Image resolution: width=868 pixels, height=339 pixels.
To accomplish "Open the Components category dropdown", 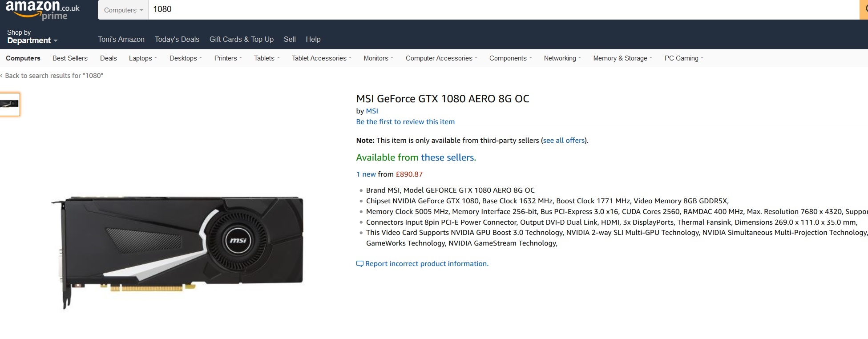I will pyautogui.click(x=510, y=58).
